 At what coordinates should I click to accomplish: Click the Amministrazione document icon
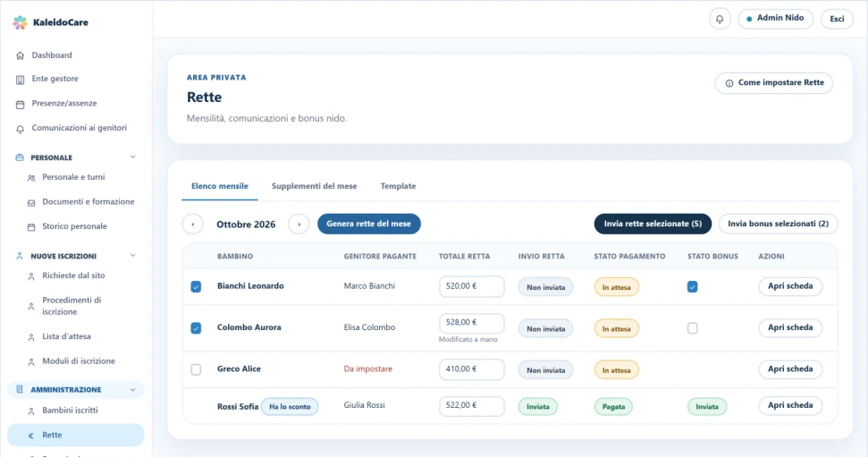(20, 389)
